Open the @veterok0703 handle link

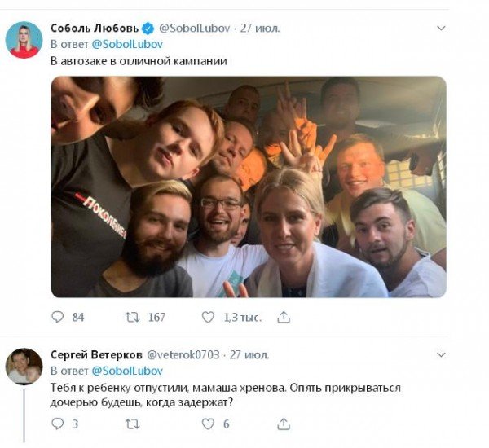183,355
